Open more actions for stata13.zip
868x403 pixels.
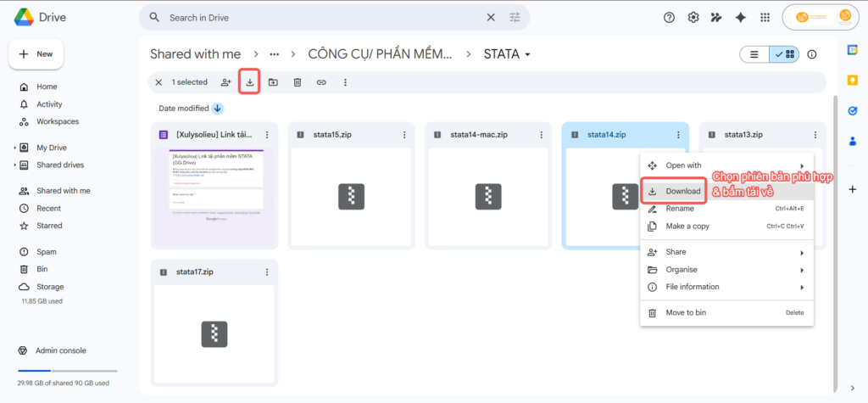point(815,135)
